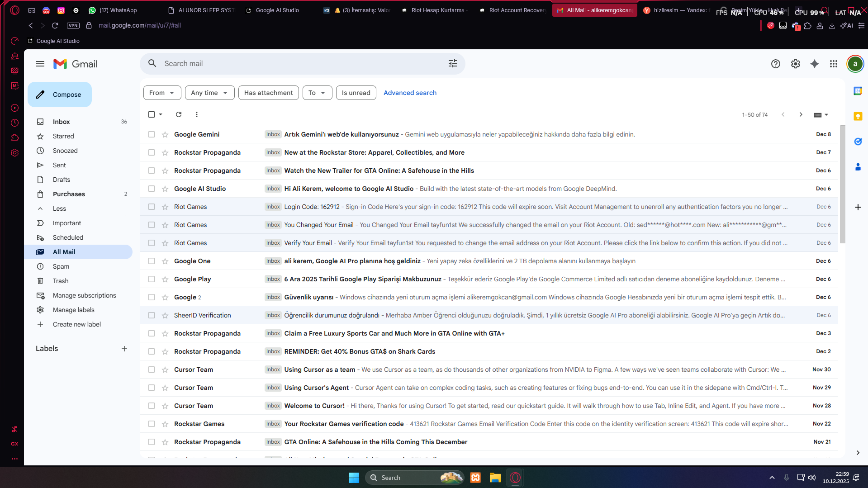This screenshot has width=868, height=488.
Task: Switch to WhatsApp browser tab
Action: pyautogui.click(x=113, y=10)
